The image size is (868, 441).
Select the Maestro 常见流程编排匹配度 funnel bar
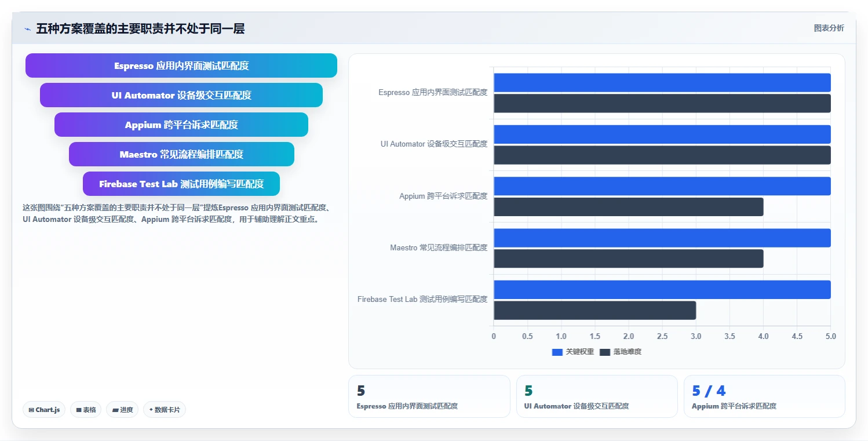pos(181,154)
